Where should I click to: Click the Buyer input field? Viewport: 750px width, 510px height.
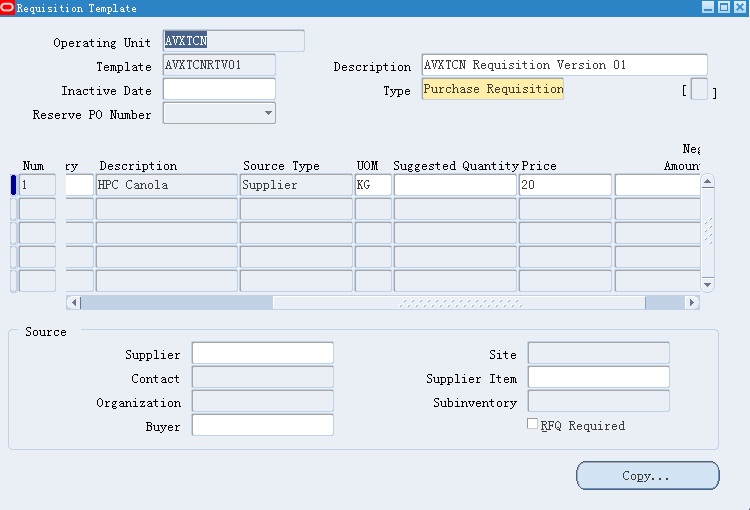(262, 425)
